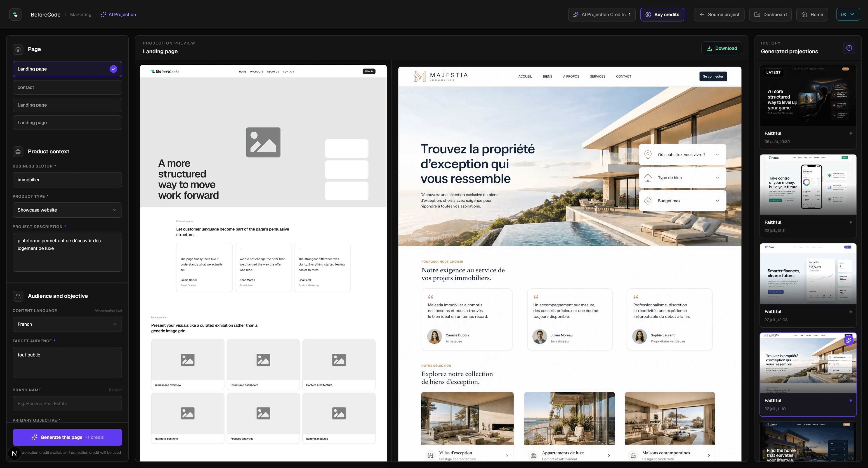Image resolution: width=868 pixels, height=468 pixels.
Task: Expand the 'Budget max' dropdown
Action: pyautogui.click(x=682, y=201)
